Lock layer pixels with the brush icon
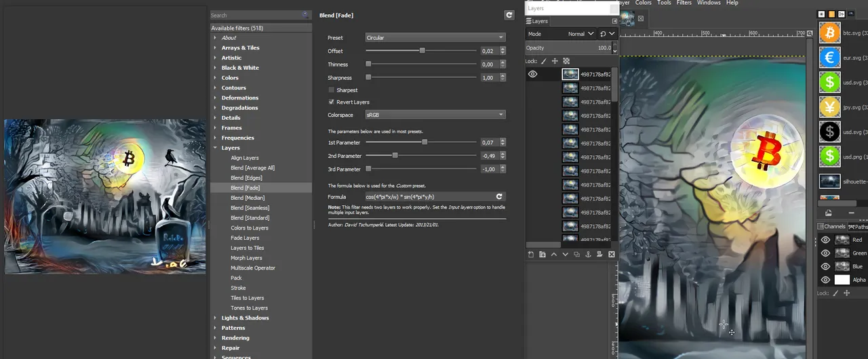This screenshot has width=868, height=359. (544, 61)
